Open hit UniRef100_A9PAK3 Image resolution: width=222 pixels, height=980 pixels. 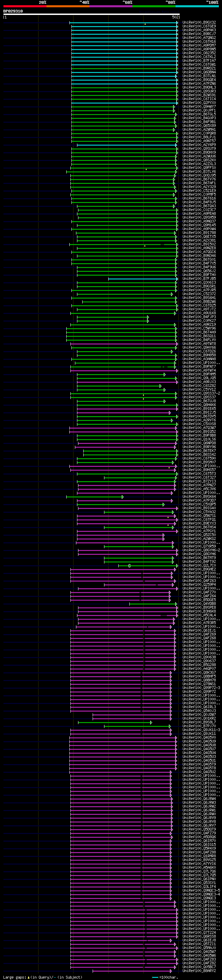point(199,30)
